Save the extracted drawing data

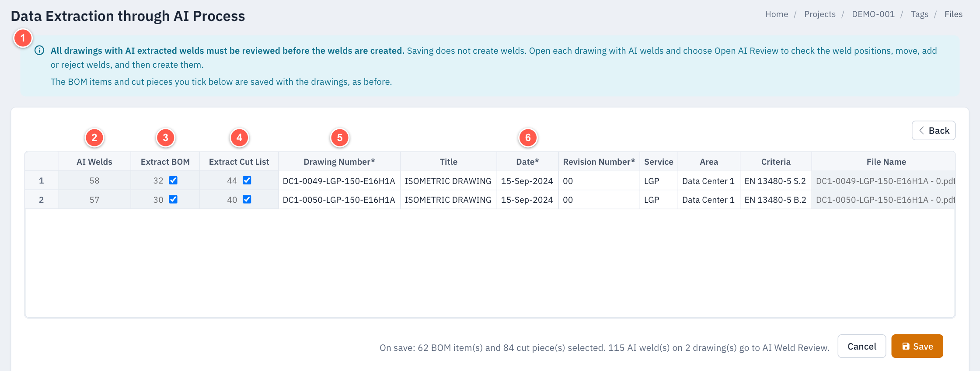[x=917, y=346]
